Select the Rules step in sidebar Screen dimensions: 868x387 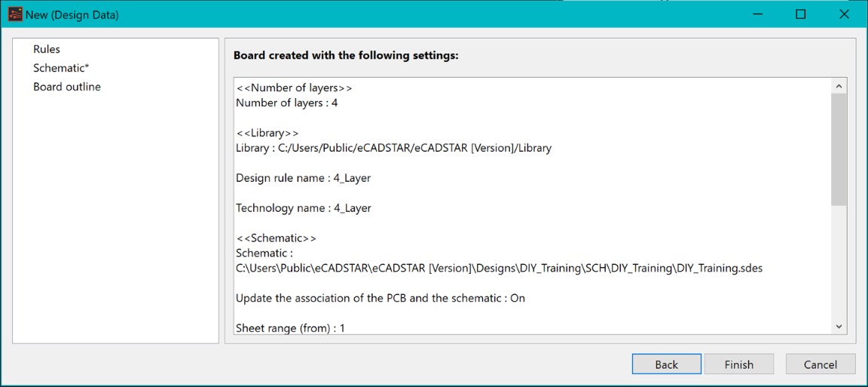click(x=47, y=49)
